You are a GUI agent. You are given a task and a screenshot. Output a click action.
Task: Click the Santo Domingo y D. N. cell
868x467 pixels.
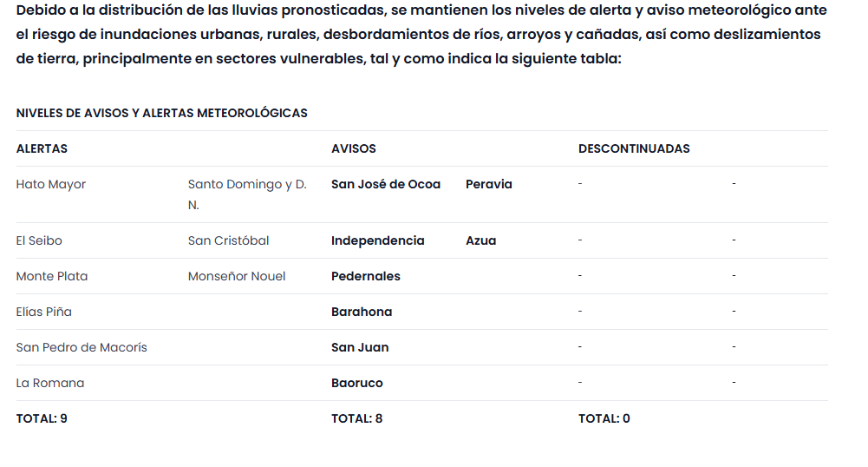click(247, 194)
